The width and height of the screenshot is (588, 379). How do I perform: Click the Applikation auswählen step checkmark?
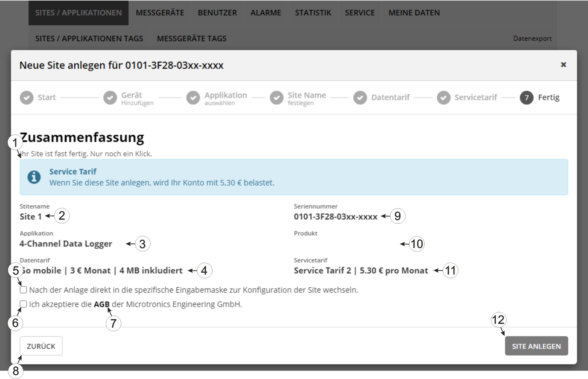tap(193, 98)
